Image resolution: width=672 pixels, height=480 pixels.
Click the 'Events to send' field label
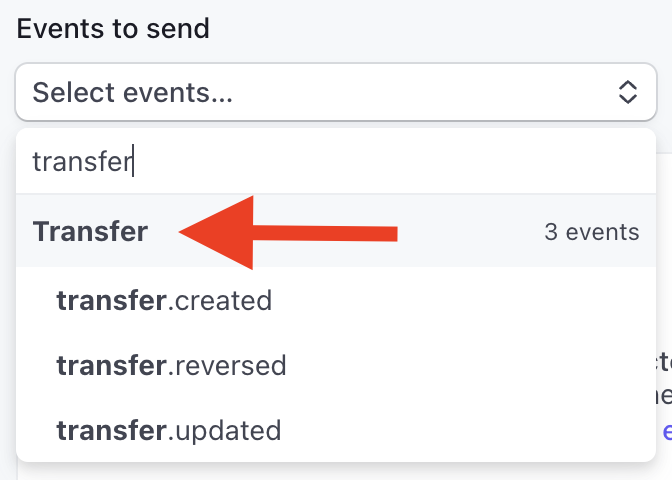[x=113, y=28]
